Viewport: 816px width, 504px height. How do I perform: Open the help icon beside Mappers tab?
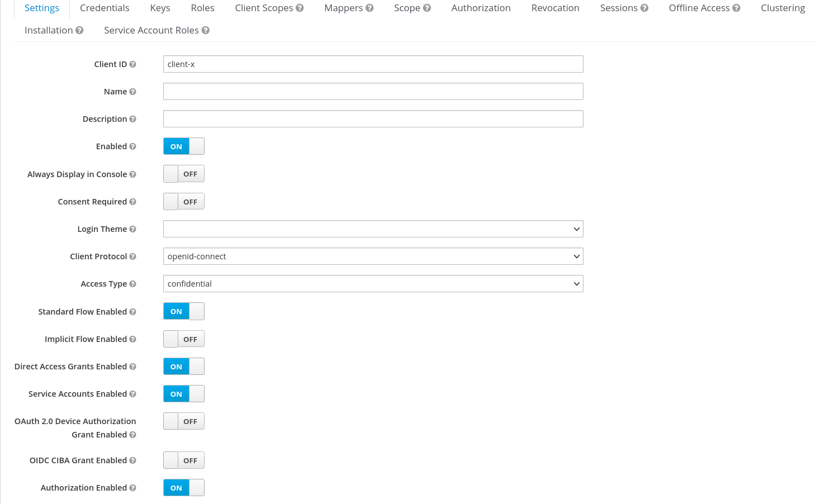coord(369,7)
